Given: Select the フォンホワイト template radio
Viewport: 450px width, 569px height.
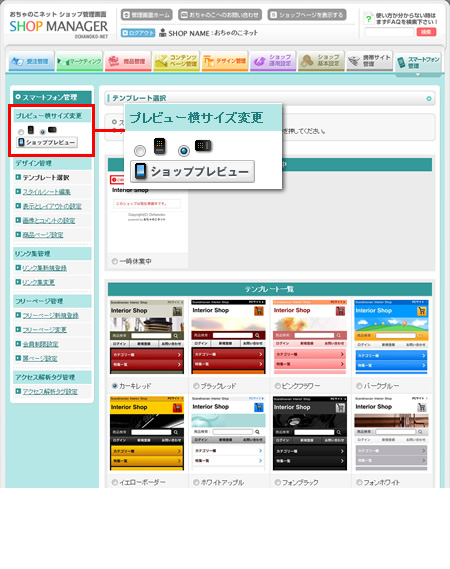Looking at the screenshot, I should 359,482.
